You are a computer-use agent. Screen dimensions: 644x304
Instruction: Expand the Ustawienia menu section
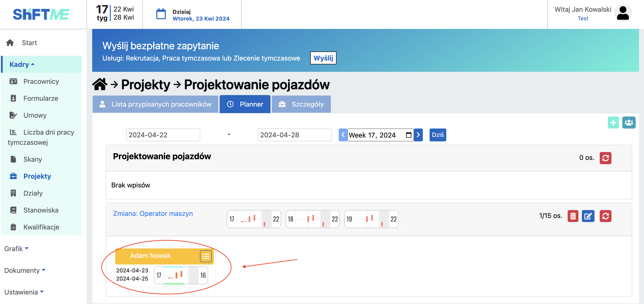pyautogui.click(x=24, y=292)
